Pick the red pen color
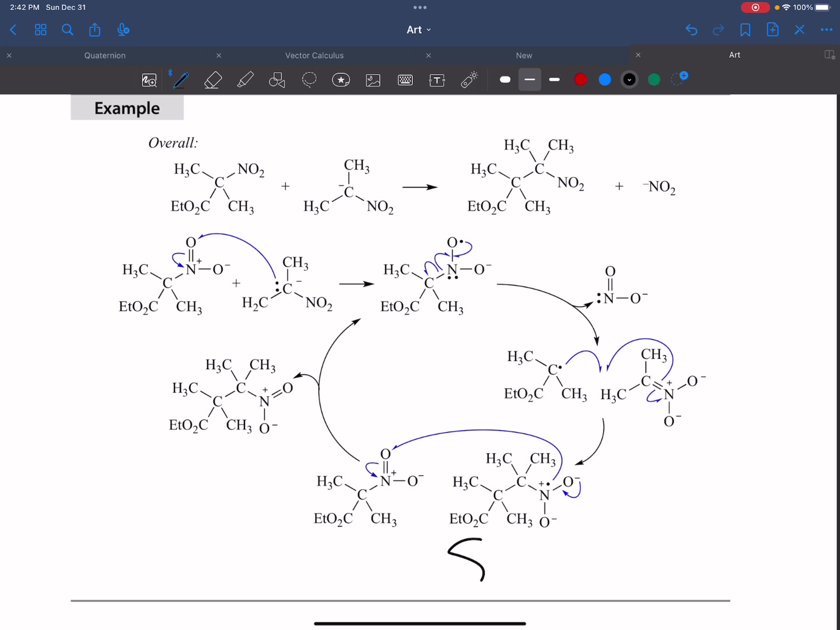Image resolution: width=840 pixels, height=630 pixels. click(x=580, y=79)
